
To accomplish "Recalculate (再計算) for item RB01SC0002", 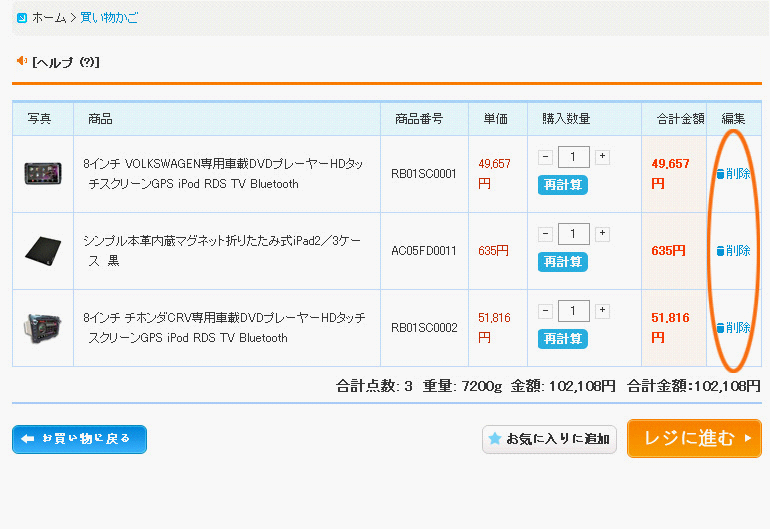I will click(563, 339).
